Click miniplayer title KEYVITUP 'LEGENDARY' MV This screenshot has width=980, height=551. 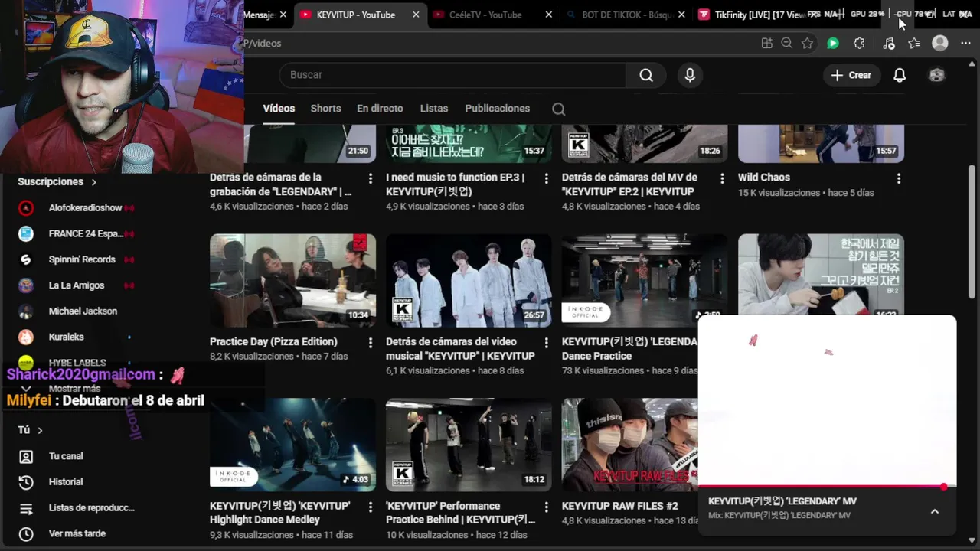[x=782, y=501]
